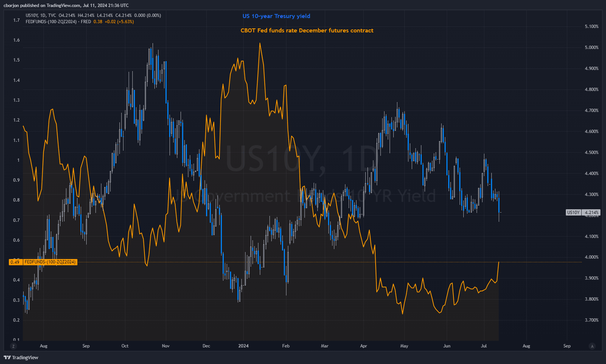Image resolution: width=606 pixels, height=364 pixels.
Task: Click the Sep label at the right end of the time axis
Action: tap(567, 346)
